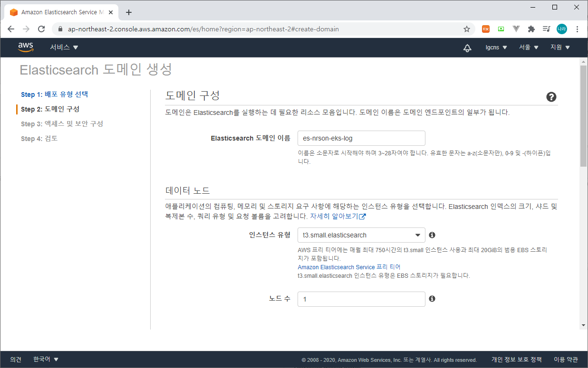Click the 도메인 구성 heading
Screen dimensions: 588x368
point(193,95)
